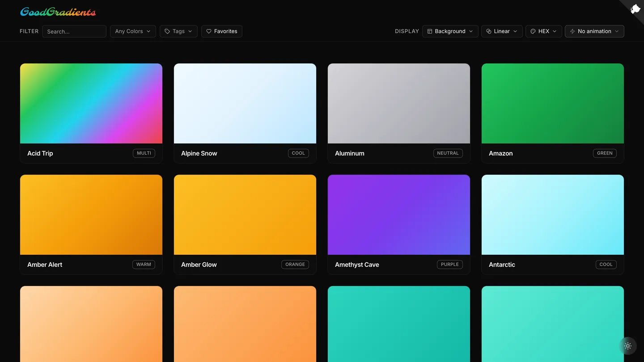Image resolution: width=644 pixels, height=362 pixels.
Task: Open the HEX color format dropdown
Action: (x=544, y=31)
